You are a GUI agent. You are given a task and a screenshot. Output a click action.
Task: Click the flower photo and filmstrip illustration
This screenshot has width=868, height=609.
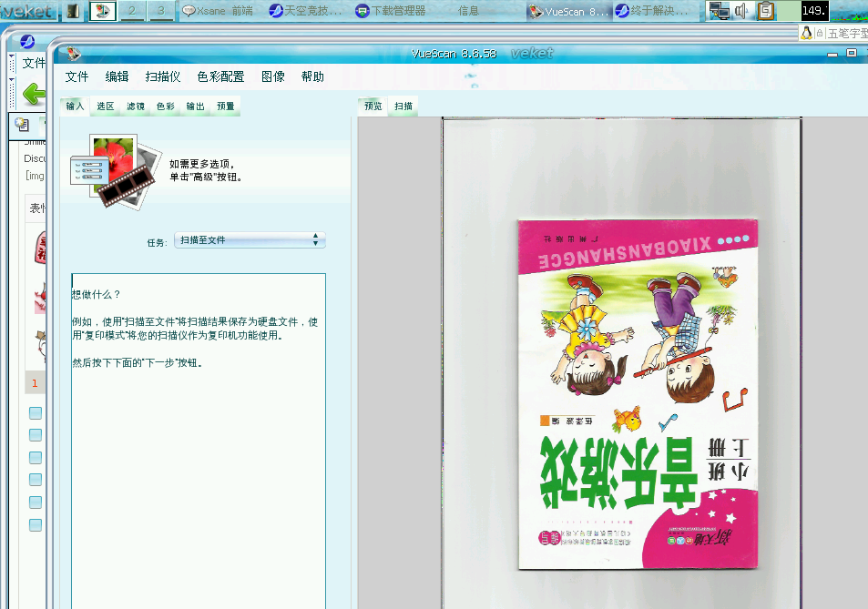coord(116,171)
